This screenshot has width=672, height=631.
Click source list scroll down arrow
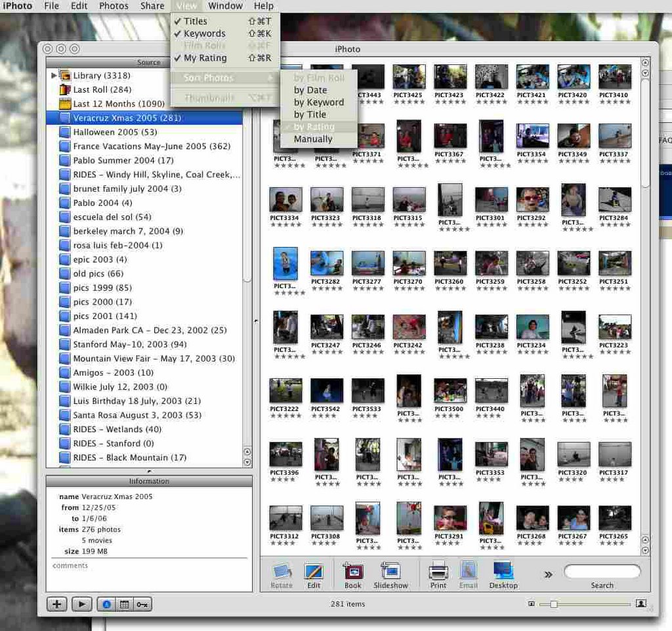click(247, 462)
